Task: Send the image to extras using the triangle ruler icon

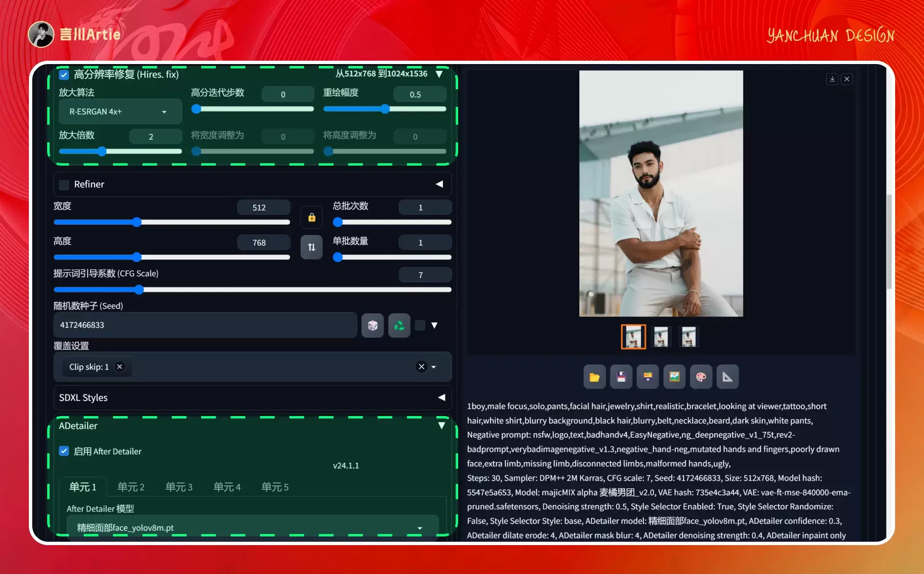Action: [x=728, y=377]
